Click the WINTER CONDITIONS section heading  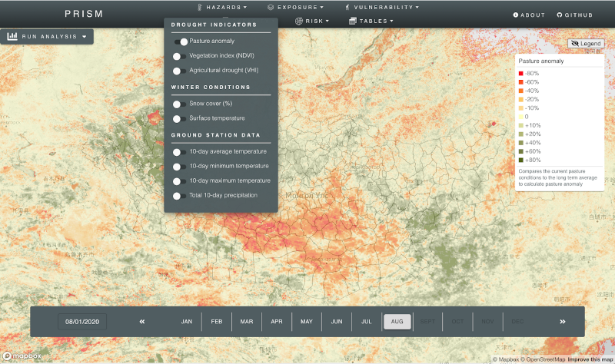(211, 87)
